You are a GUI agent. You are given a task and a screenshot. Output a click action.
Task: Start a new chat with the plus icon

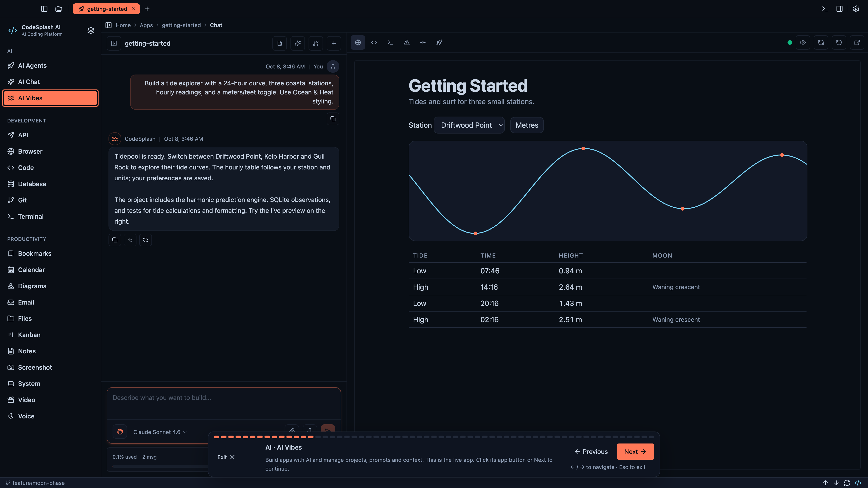click(x=334, y=43)
